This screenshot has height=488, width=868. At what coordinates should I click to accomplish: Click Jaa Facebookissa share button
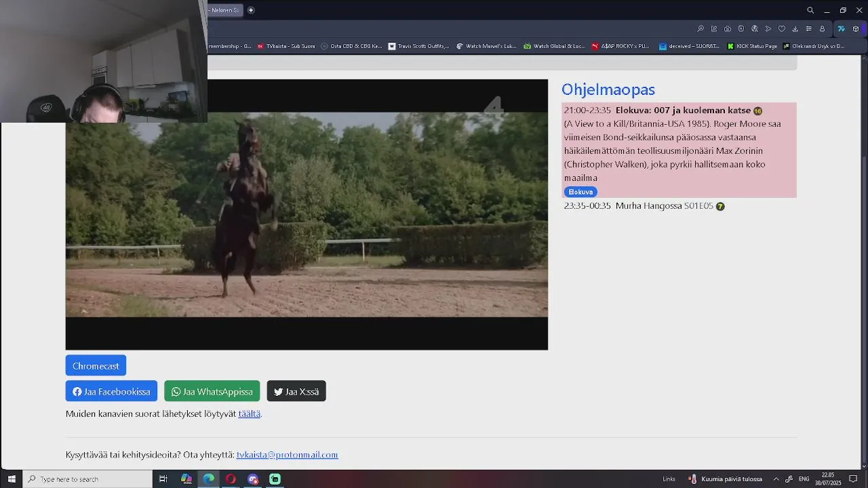coord(111,391)
